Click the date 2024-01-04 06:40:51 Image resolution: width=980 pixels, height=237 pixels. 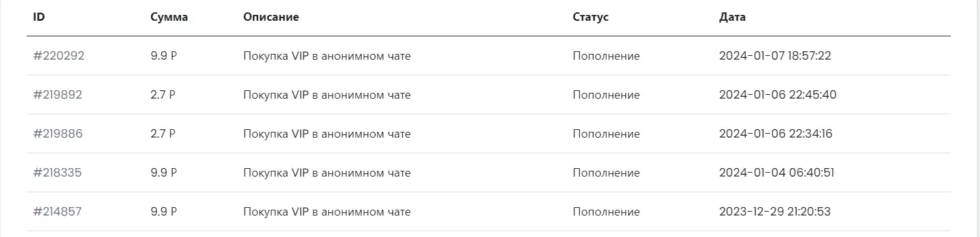coord(776,173)
